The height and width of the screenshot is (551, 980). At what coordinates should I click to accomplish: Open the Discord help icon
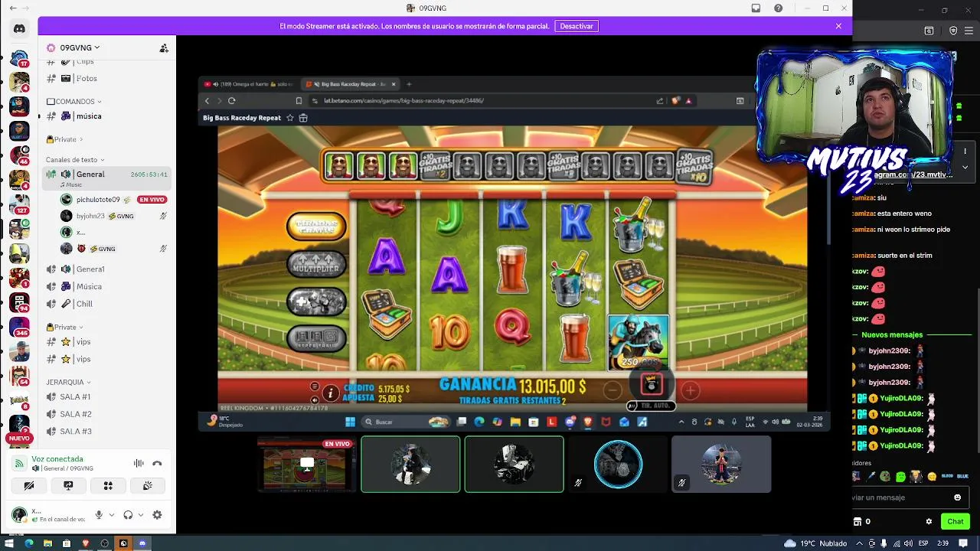778,8
